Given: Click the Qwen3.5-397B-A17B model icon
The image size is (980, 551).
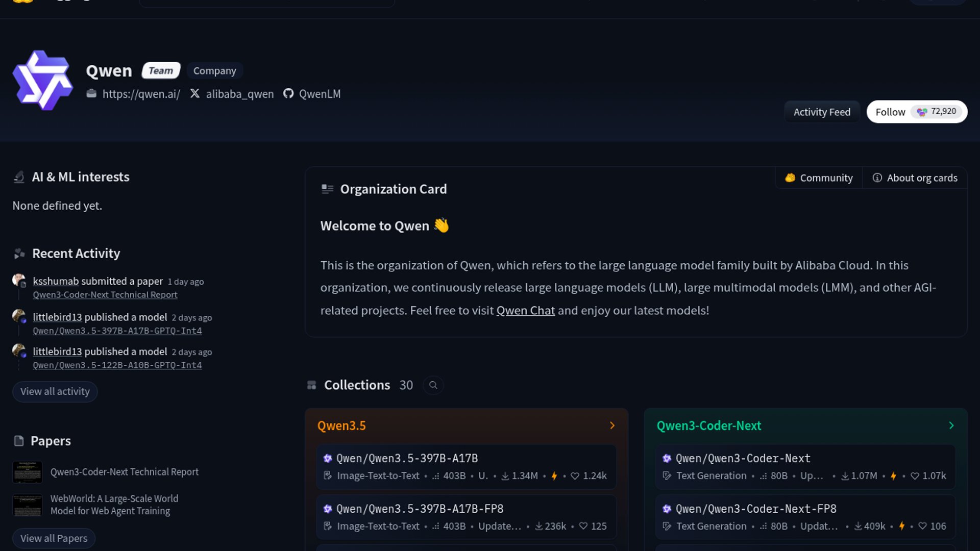Looking at the screenshot, I should (328, 458).
